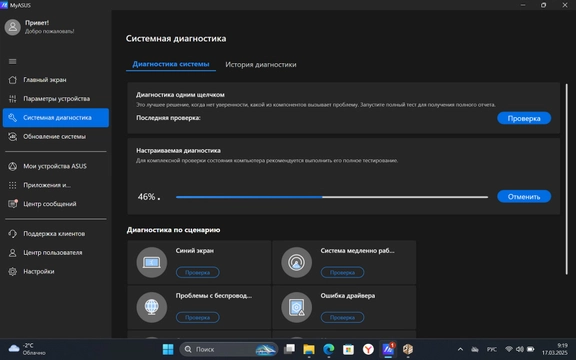Open Microsoft Store from the taskbar
The width and height of the screenshot is (576, 360).
[348, 349]
